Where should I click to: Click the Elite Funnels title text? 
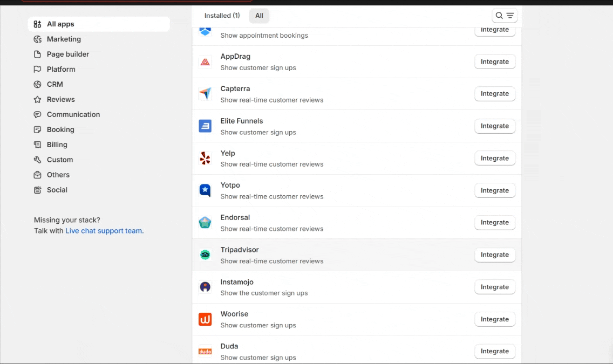click(x=242, y=121)
